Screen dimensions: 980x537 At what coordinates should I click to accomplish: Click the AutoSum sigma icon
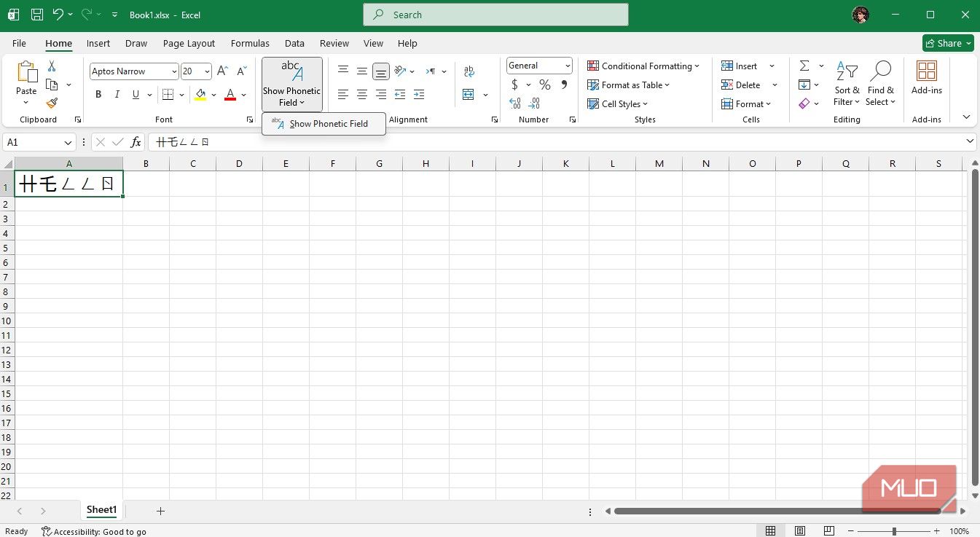[804, 66]
